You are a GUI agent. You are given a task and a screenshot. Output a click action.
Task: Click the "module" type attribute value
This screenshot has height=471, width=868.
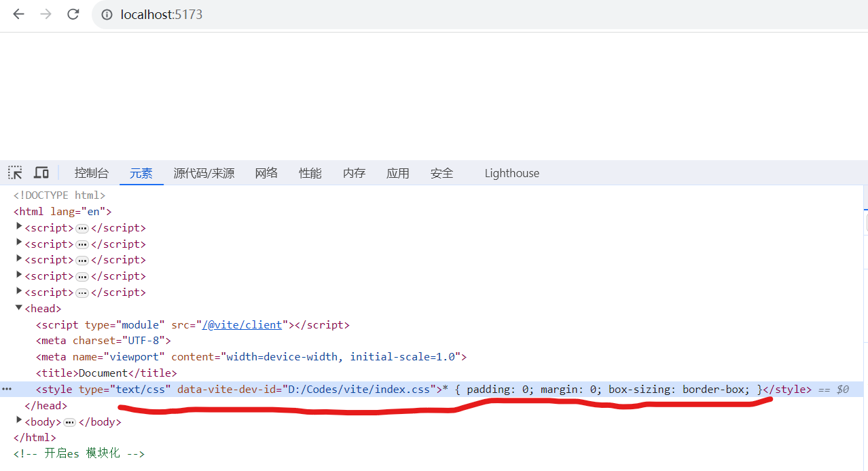pos(141,324)
